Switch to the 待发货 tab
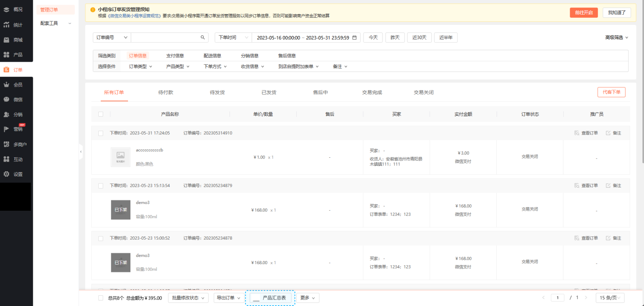 pos(217,93)
